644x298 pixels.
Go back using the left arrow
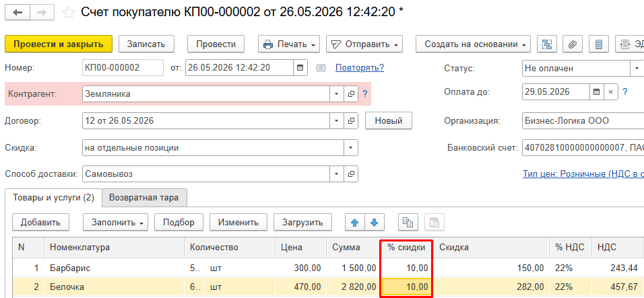(x=18, y=13)
